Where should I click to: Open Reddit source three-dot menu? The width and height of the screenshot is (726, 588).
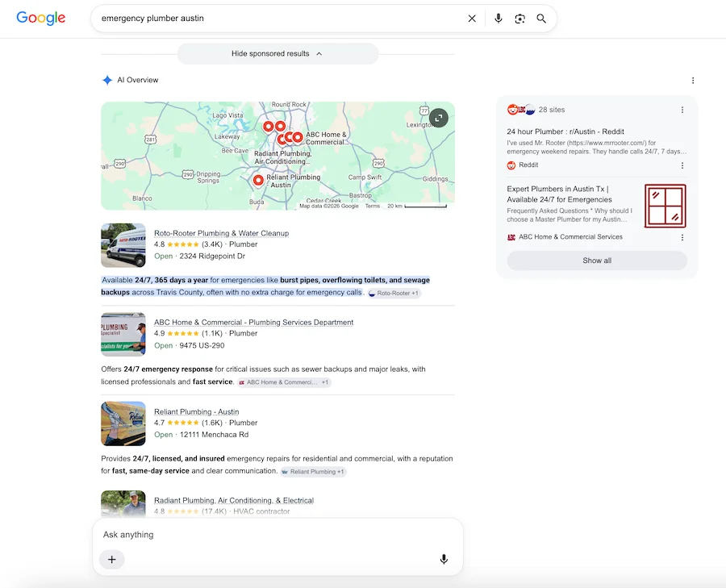click(x=682, y=165)
